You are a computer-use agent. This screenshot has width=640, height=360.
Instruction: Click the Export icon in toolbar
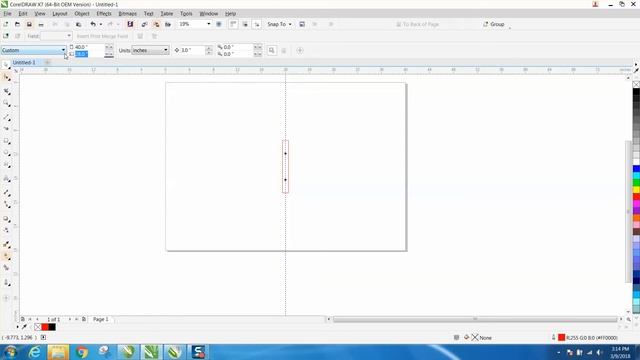click(156, 24)
